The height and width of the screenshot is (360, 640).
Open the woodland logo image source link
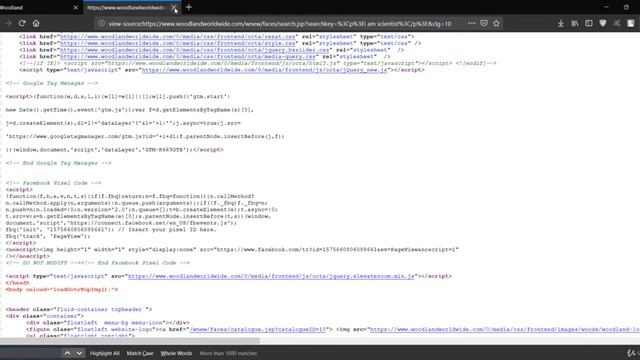(x=504, y=329)
